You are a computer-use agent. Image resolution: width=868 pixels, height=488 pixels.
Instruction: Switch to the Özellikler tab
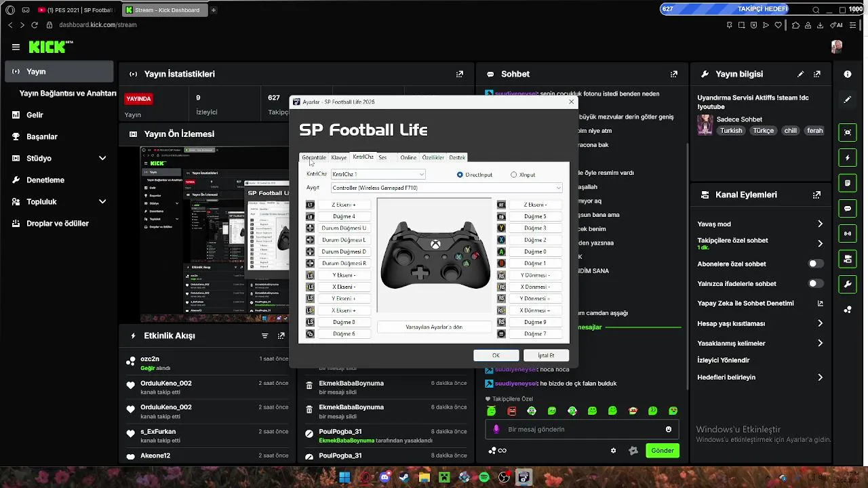[x=433, y=157]
